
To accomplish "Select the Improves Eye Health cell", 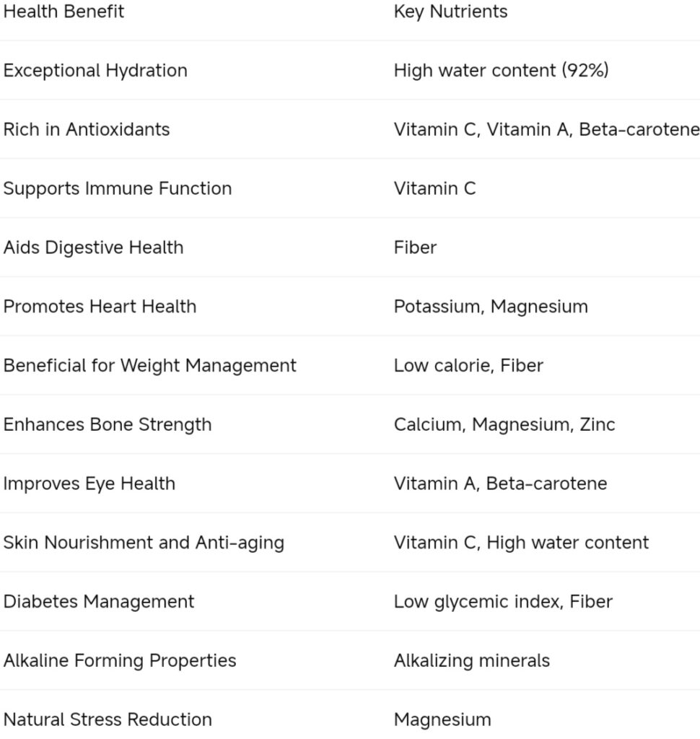I will tap(89, 484).
